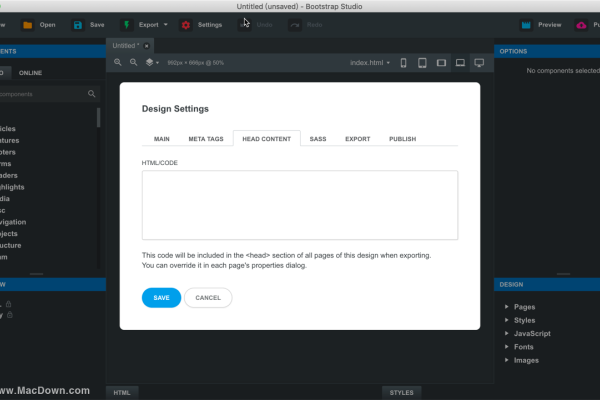
Task: Open Settings via the red gear icon
Action: coord(186,25)
